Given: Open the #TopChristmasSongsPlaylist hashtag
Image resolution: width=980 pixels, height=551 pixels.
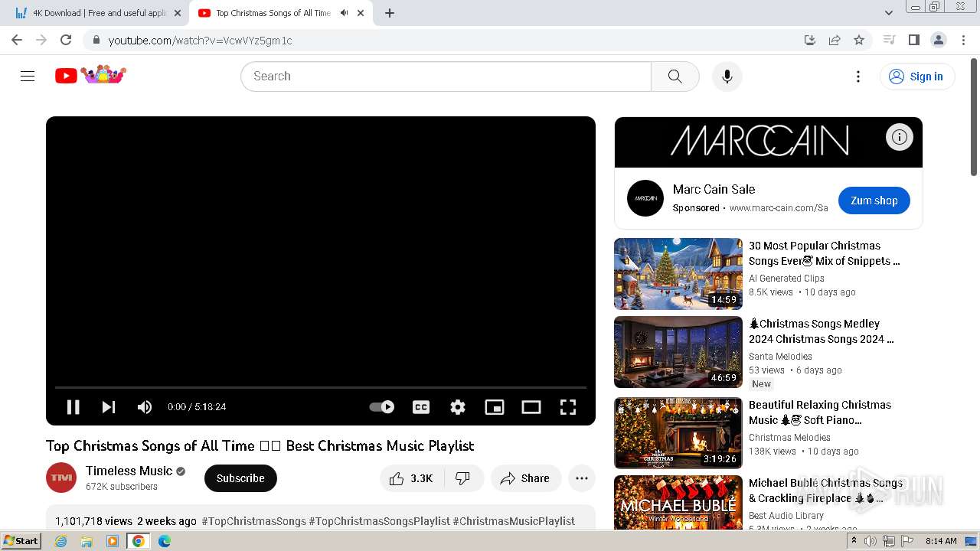Looking at the screenshot, I should click(379, 521).
